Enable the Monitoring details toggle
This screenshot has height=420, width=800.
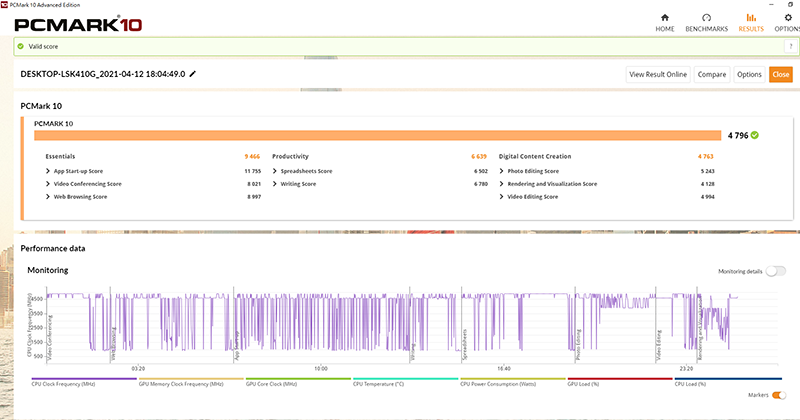(775, 271)
